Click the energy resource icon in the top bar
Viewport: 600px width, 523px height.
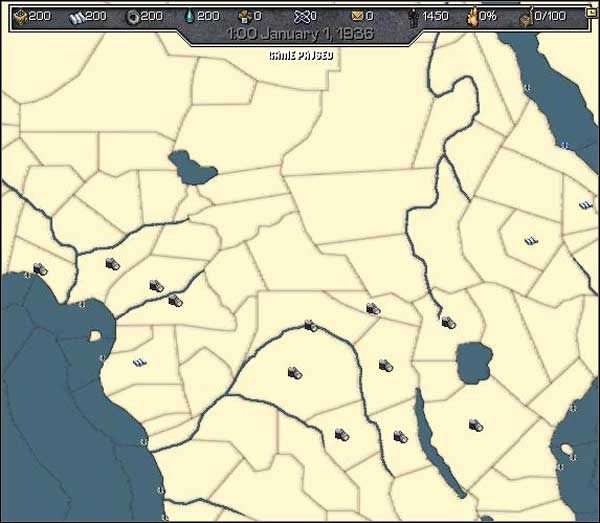(x=17, y=16)
